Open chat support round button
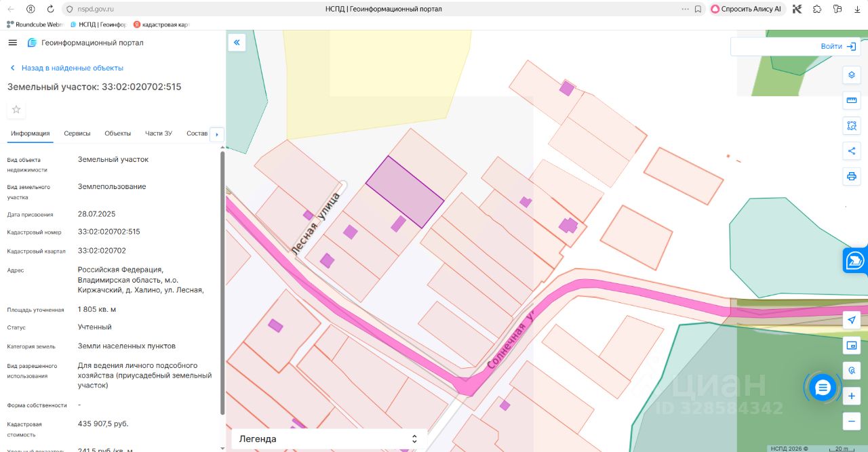Screen dimensions: 868x452 823,388
